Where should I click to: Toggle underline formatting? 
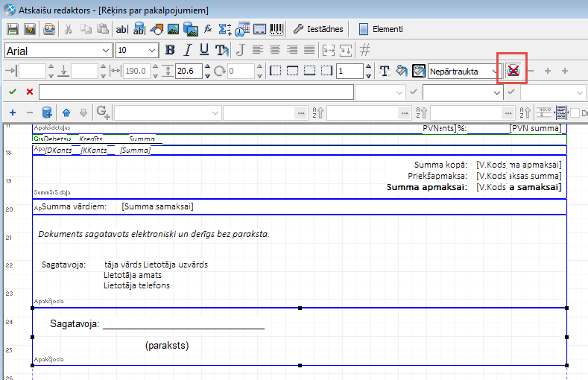(x=203, y=50)
